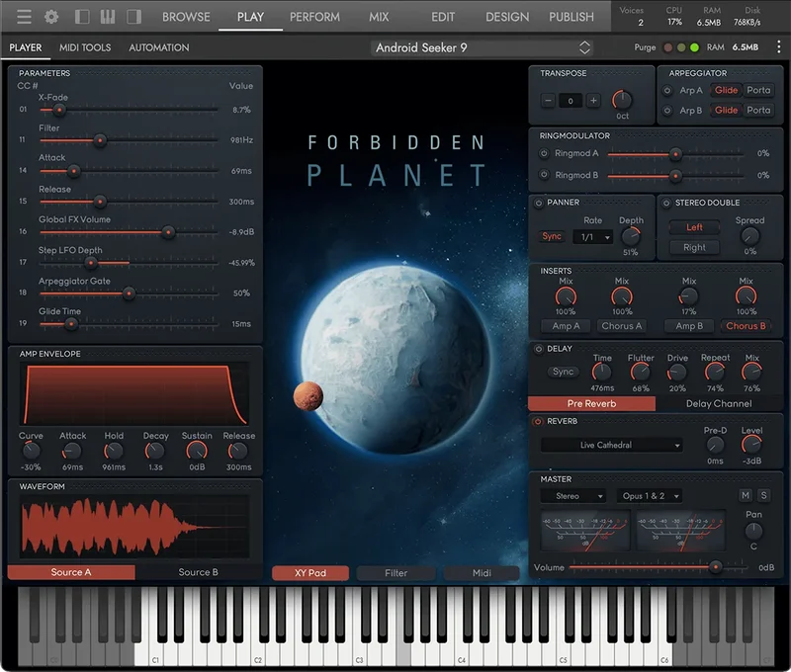Click the Delay Repeat knob

(714, 373)
